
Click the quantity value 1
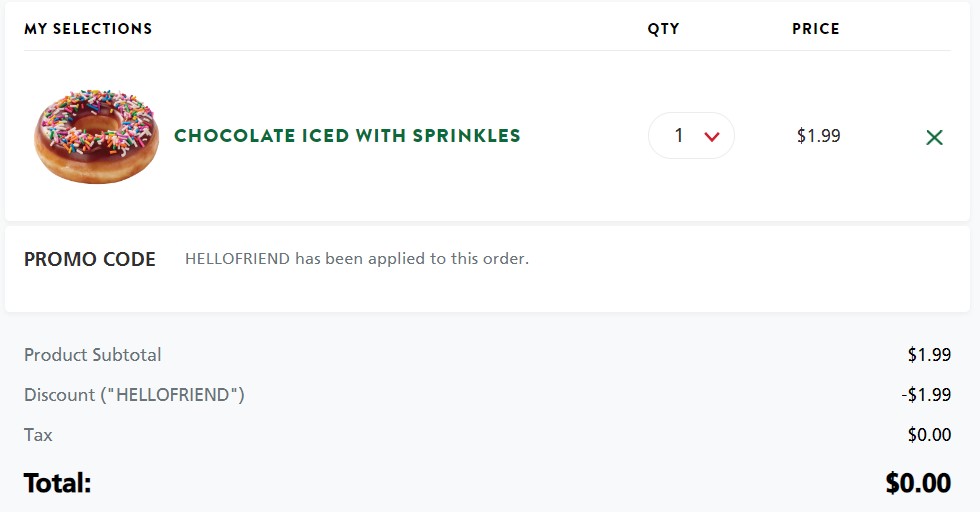coord(679,136)
